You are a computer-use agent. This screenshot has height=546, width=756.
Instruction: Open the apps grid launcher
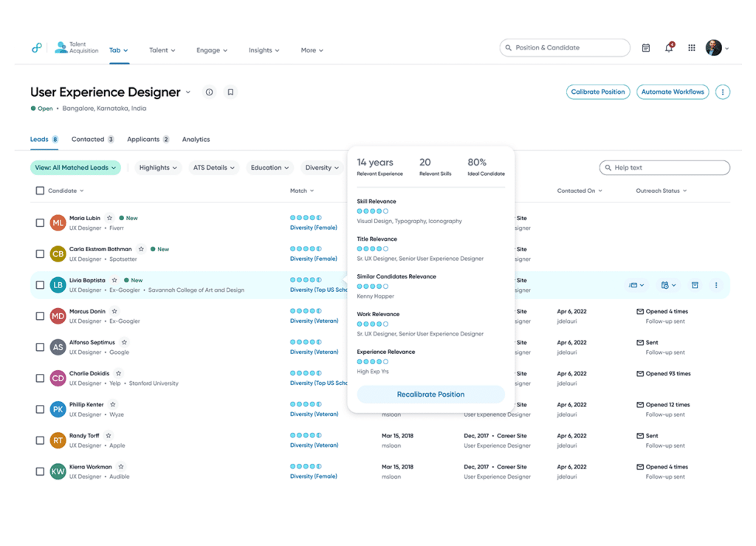(x=692, y=47)
